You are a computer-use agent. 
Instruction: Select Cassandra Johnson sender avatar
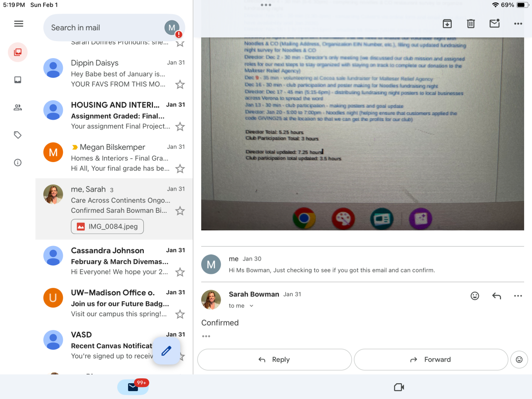coord(53,256)
